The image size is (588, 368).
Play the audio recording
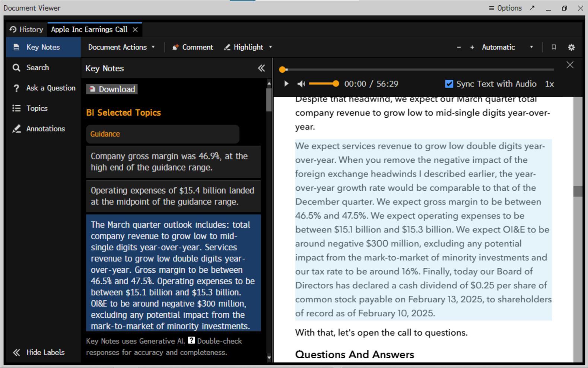point(286,84)
